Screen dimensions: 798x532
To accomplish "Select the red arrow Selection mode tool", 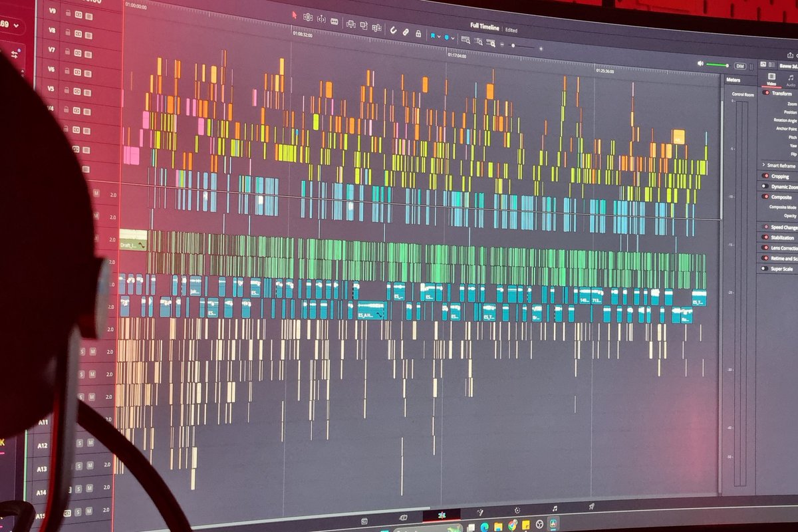I will click(295, 15).
